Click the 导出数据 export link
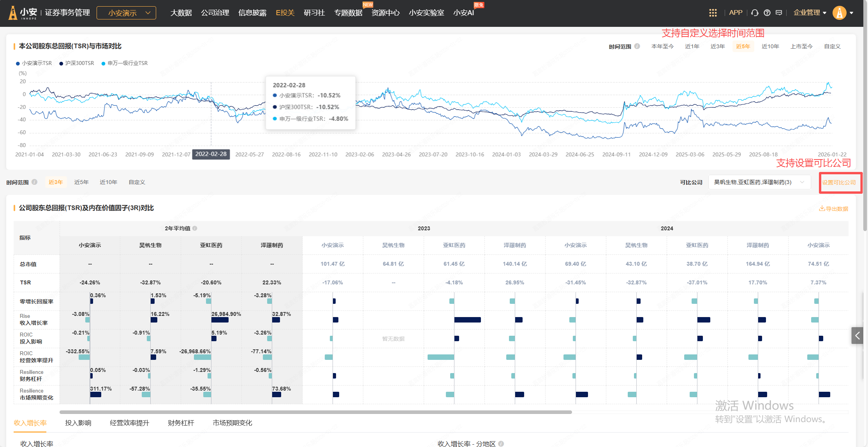This screenshot has height=447, width=868. [833, 209]
